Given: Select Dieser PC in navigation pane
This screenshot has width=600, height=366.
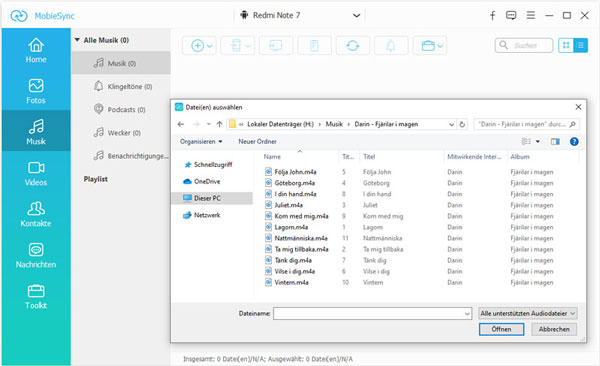Looking at the screenshot, I should 212,198.
